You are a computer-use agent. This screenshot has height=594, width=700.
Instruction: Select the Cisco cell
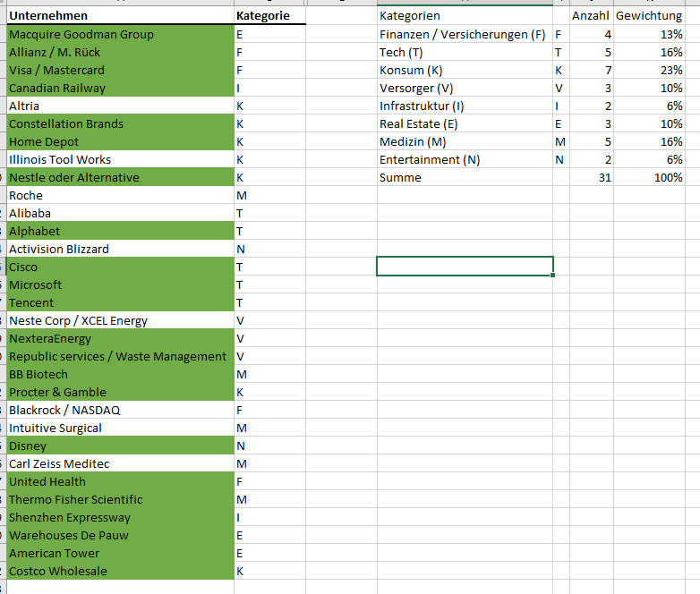point(121,267)
